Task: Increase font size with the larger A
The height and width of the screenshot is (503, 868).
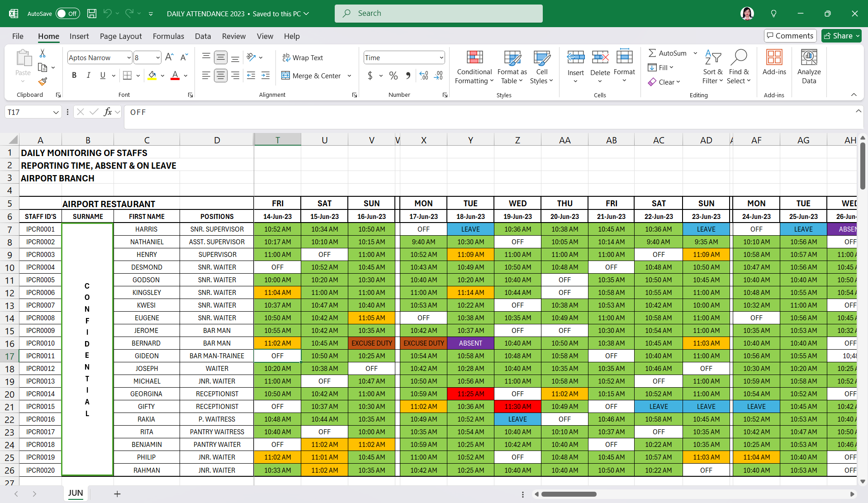Action: tap(169, 57)
